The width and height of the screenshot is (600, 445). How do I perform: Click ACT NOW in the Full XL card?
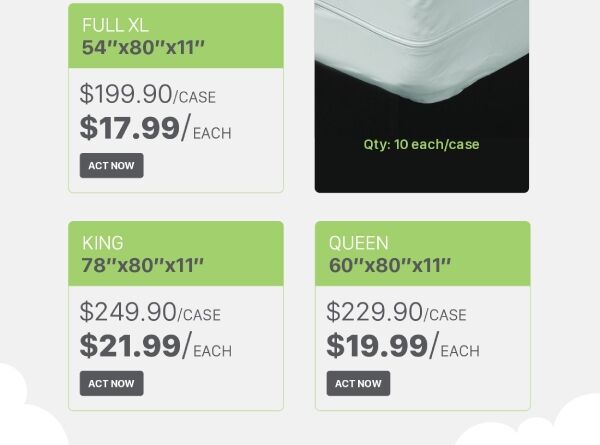click(x=111, y=166)
